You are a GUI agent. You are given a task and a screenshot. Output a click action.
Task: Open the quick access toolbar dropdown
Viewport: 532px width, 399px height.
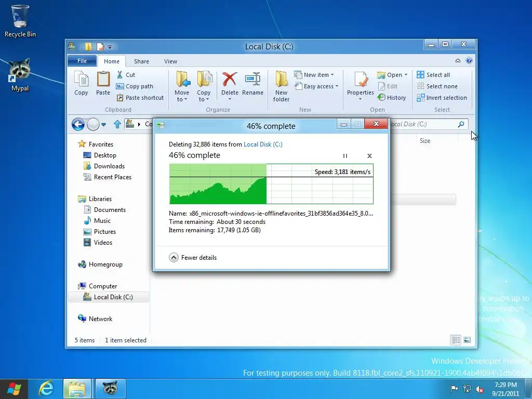coord(110,47)
